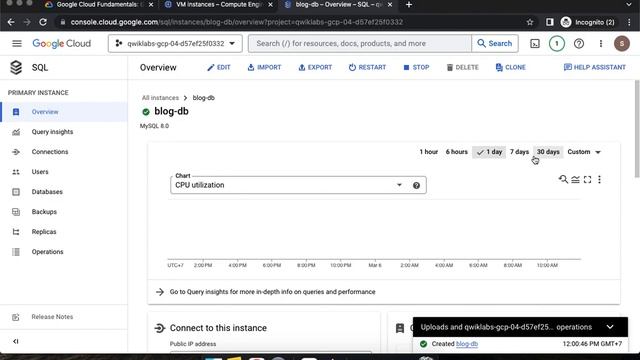Go back in browser history

11,22
